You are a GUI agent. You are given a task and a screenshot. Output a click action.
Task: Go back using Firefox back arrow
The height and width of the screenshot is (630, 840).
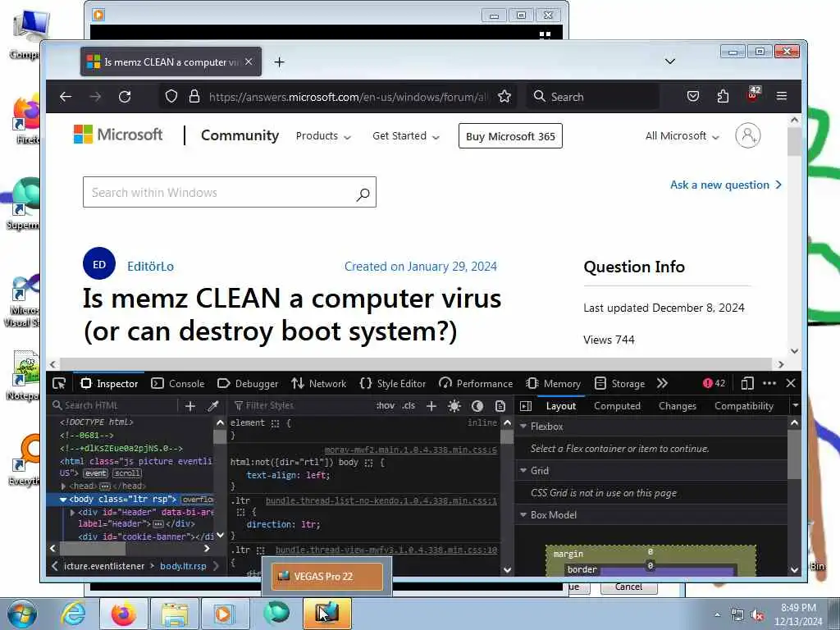point(66,97)
